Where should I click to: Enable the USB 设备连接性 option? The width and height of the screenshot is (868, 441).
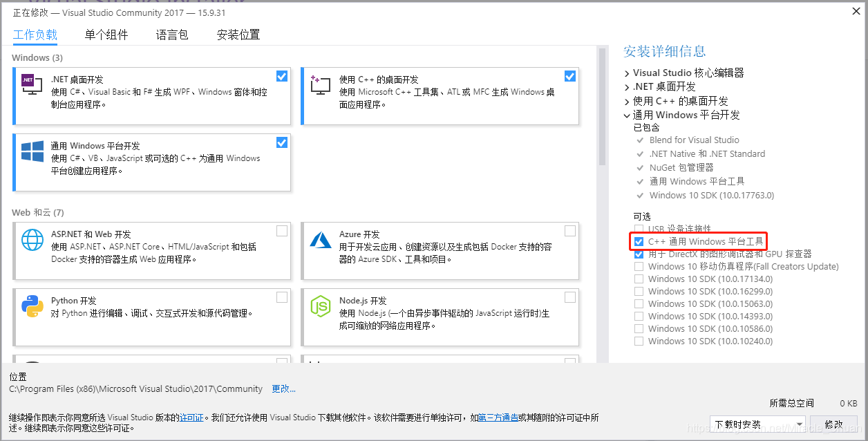coord(639,229)
